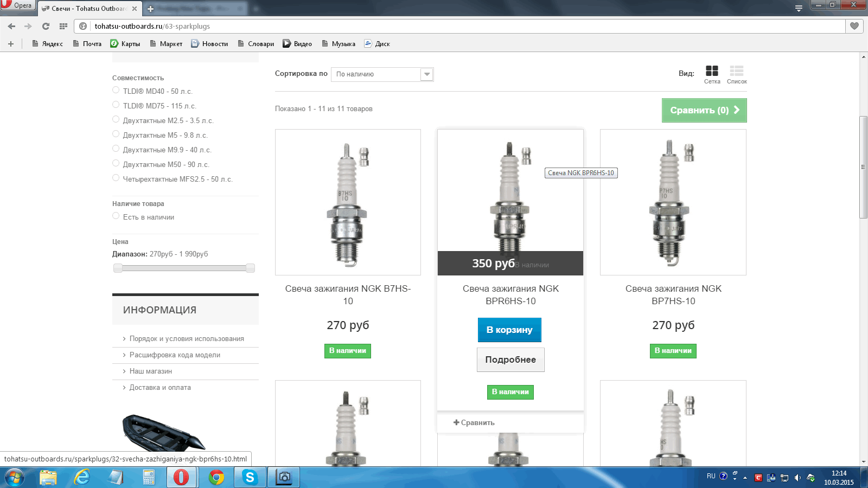This screenshot has height=488, width=868.
Task: Grab the left price range slider handle
Action: 118,268
